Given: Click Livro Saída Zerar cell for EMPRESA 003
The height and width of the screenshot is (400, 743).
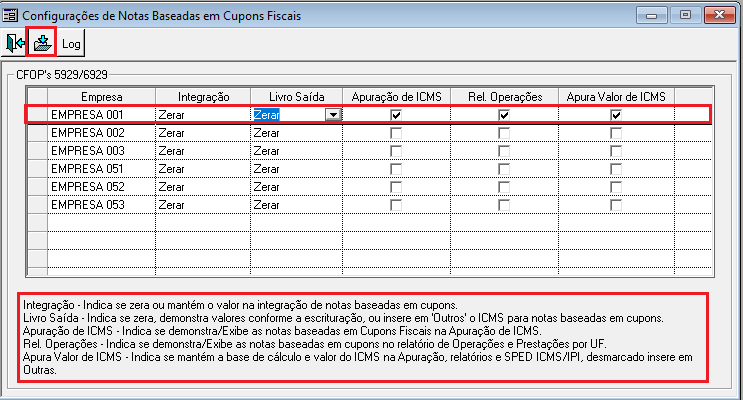Looking at the screenshot, I should pos(297,151).
